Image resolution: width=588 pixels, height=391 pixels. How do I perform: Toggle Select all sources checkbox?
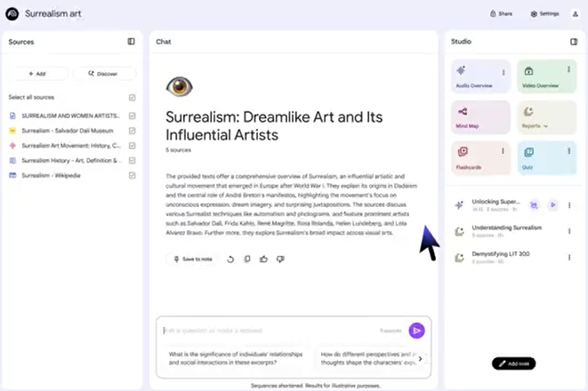pos(132,98)
